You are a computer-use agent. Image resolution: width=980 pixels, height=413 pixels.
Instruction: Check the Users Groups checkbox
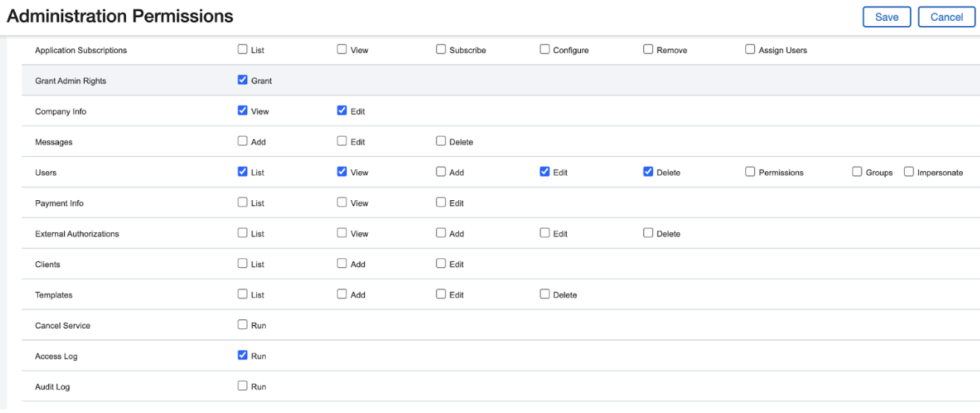click(857, 171)
